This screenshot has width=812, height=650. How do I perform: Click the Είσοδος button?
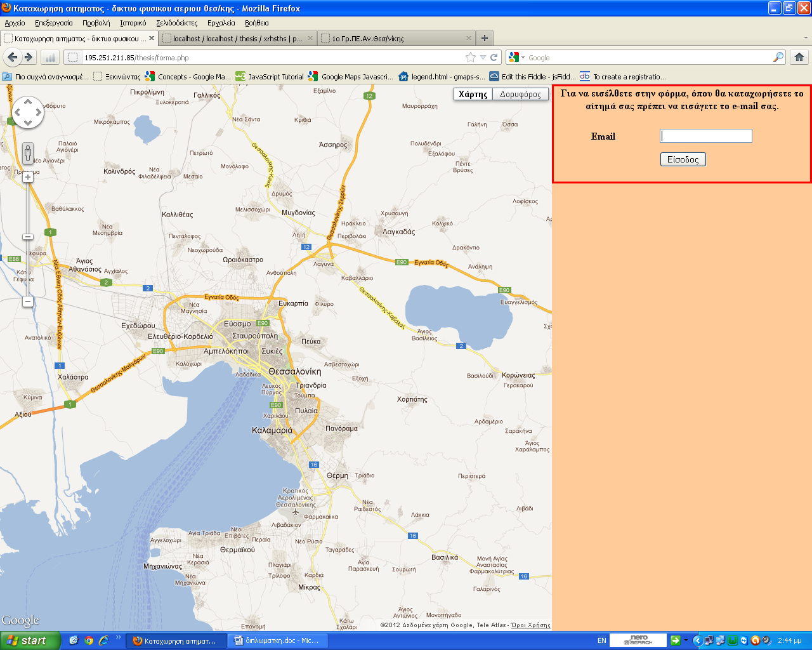point(683,159)
